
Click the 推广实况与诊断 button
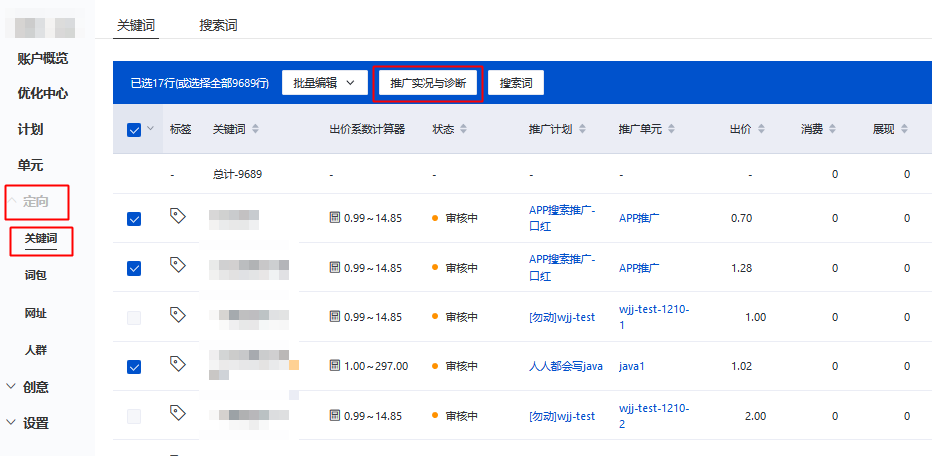click(427, 83)
